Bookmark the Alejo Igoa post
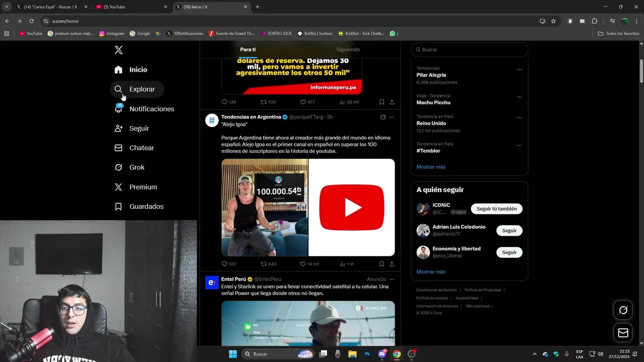Image resolution: width=644 pixels, height=362 pixels. [382, 264]
